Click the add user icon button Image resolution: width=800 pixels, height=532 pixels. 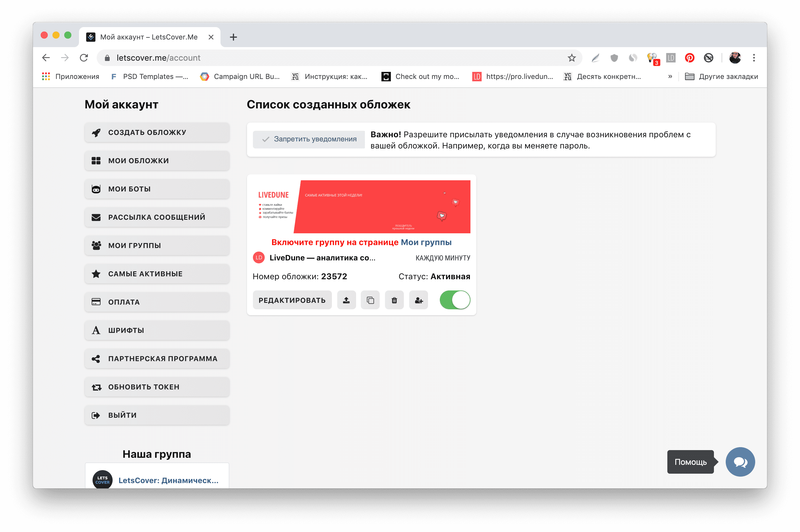coord(418,300)
